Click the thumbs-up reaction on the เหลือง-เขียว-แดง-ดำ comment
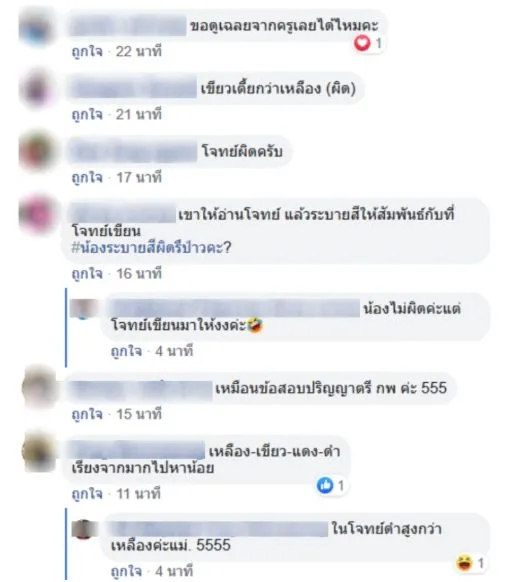The width and height of the screenshot is (522, 582). click(x=325, y=485)
